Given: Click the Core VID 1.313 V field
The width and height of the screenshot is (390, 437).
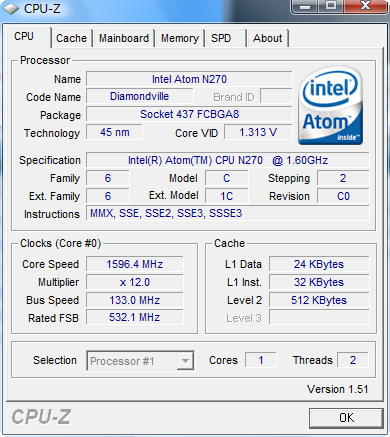Looking at the screenshot, I should 258,132.
